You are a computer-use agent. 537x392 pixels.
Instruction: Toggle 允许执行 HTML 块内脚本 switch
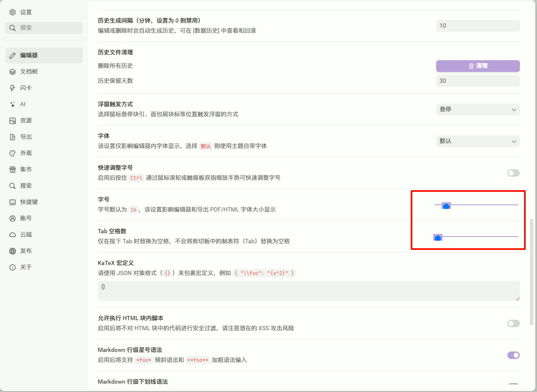click(513, 323)
